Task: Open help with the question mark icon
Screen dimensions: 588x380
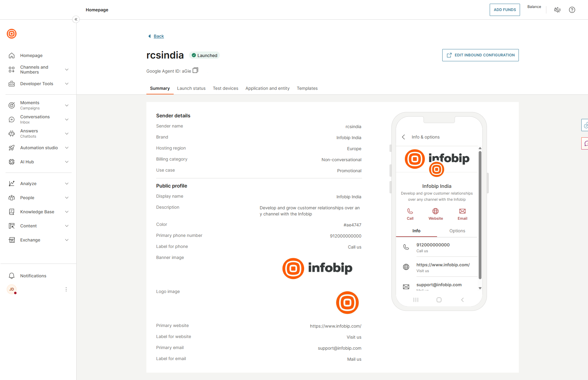Action: (x=572, y=10)
